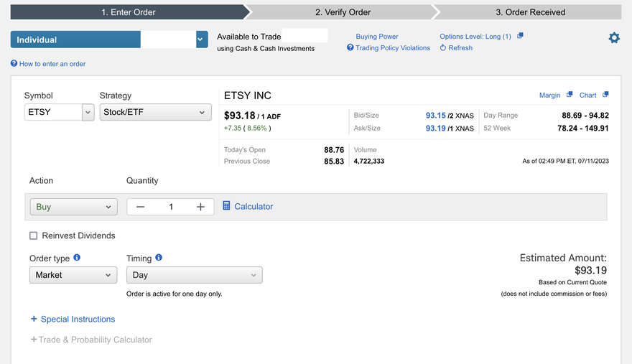Image resolution: width=632 pixels, height=364 pixels.
Task: Select the 3. Order Received step
Action: tap(530, 12)
